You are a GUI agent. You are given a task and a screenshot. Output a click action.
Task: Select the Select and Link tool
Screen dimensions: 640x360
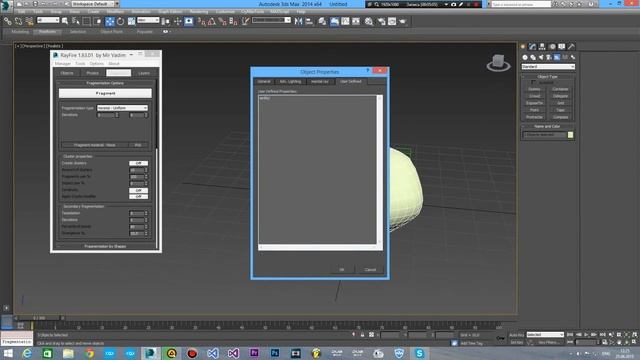click(x=8, y=21)
